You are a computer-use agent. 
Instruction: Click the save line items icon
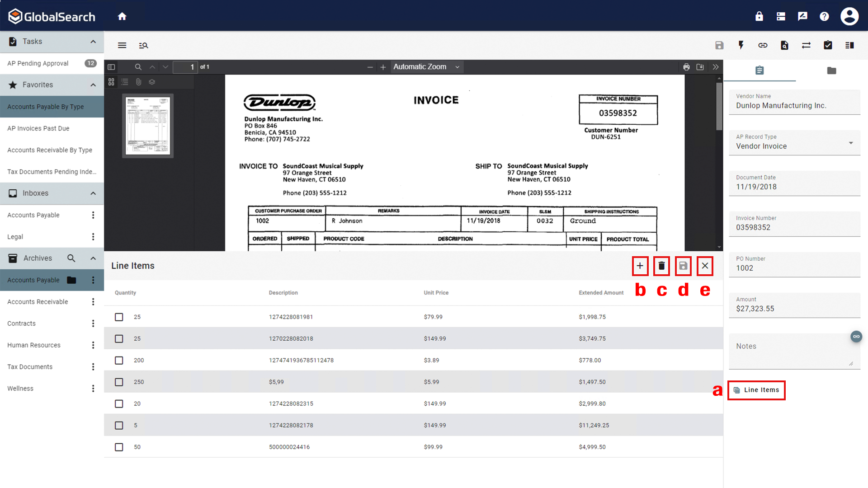point(683,266)
